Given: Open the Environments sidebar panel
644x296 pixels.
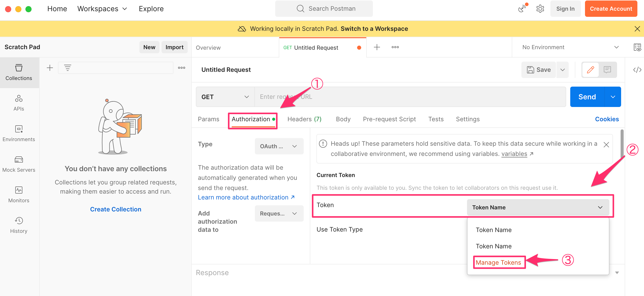Looking at the screenshot, I should pyautogui.click(x=19, y=134).
